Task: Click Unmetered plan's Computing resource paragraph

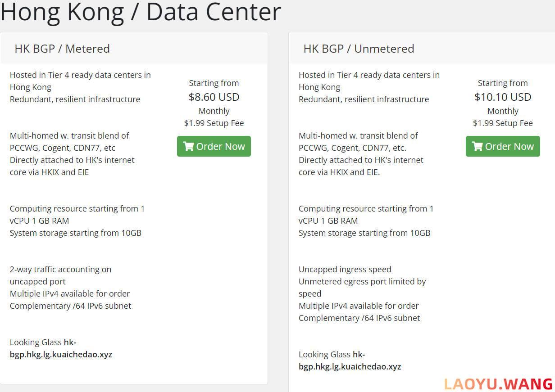Action: (x=366, y=221)
